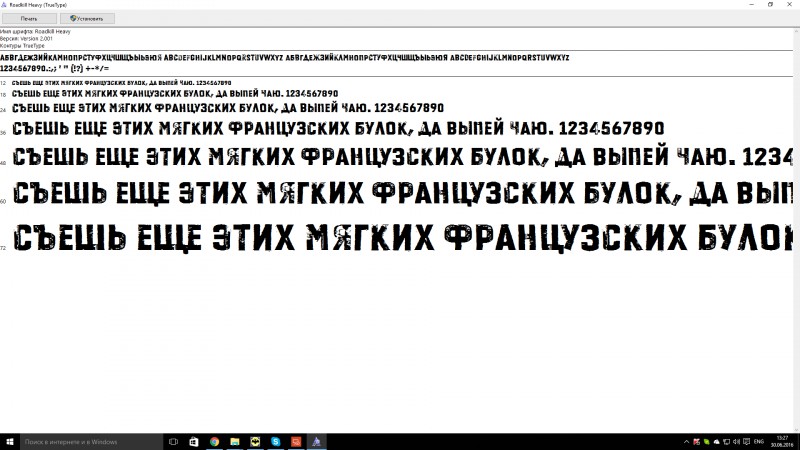Open the red app icon in taskbar
The image size is (800, 450).
(x=296, y=442)
